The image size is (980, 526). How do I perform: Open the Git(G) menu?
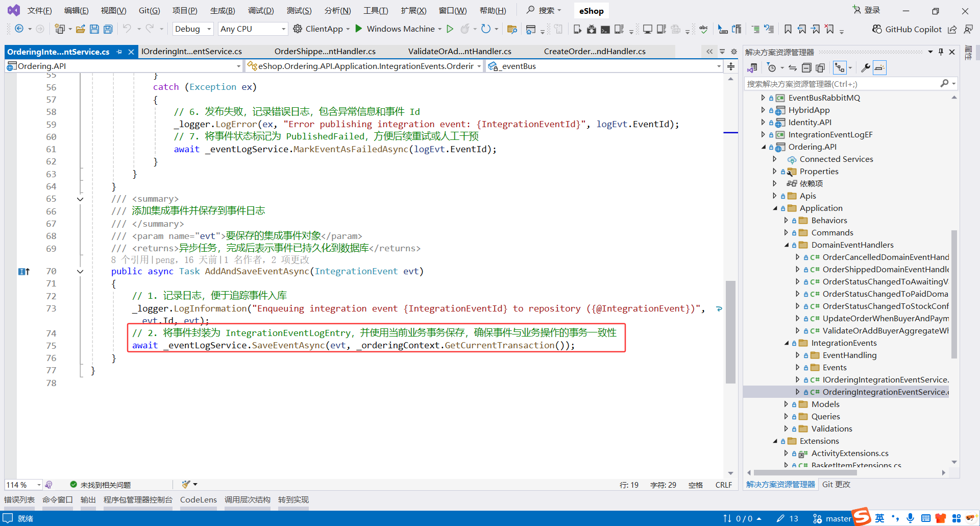pos(149,11)
